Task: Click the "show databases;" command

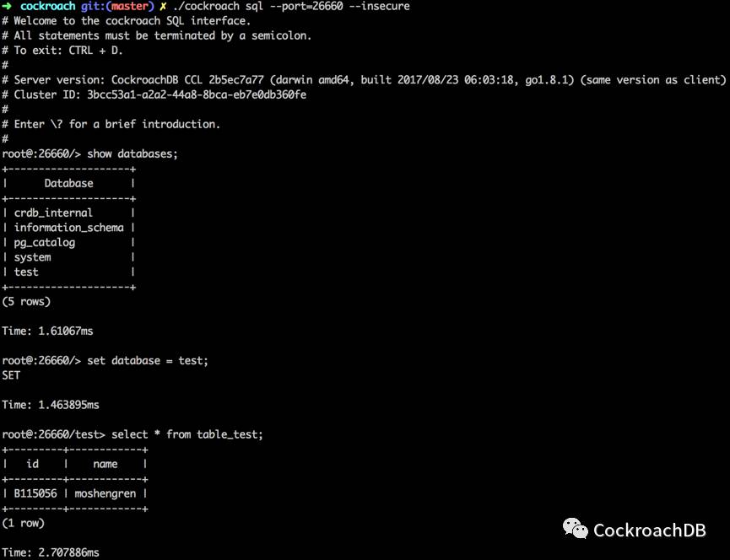Action: [132, 154]
